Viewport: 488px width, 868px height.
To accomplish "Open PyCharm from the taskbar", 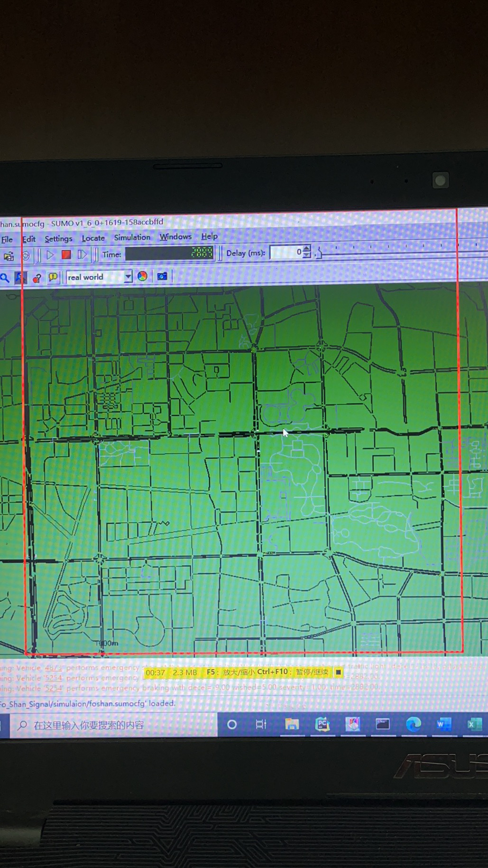I will tap(322, 724).
